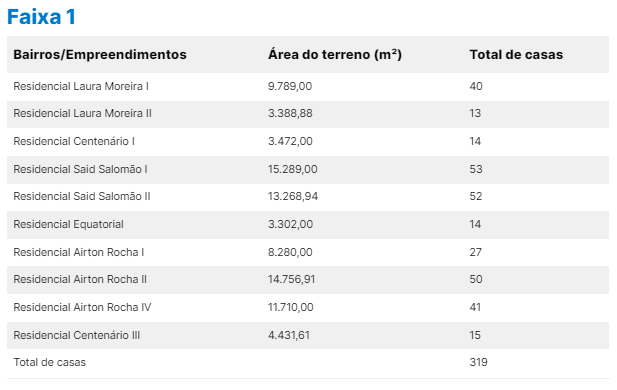The image size is (617, 390).
Task: Click the Residencial Laura Moreira II cell
Action: (x=82, y=113)
